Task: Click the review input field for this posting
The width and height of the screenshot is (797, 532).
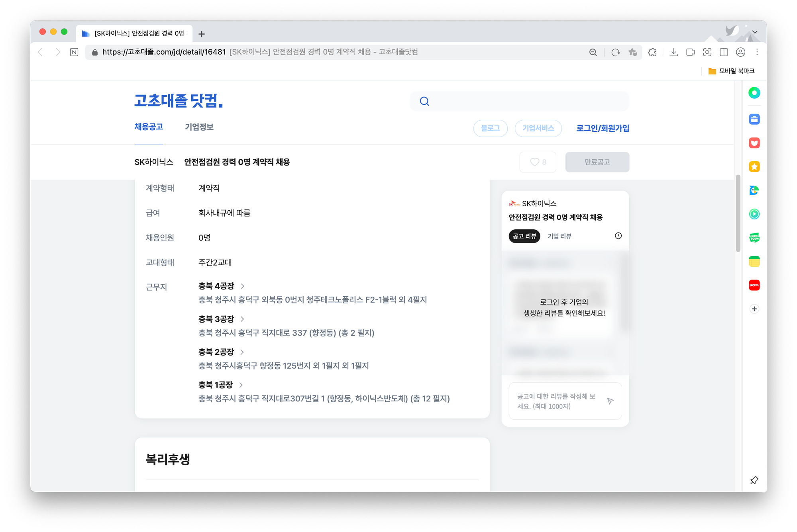Action: (x=558, y=401)
